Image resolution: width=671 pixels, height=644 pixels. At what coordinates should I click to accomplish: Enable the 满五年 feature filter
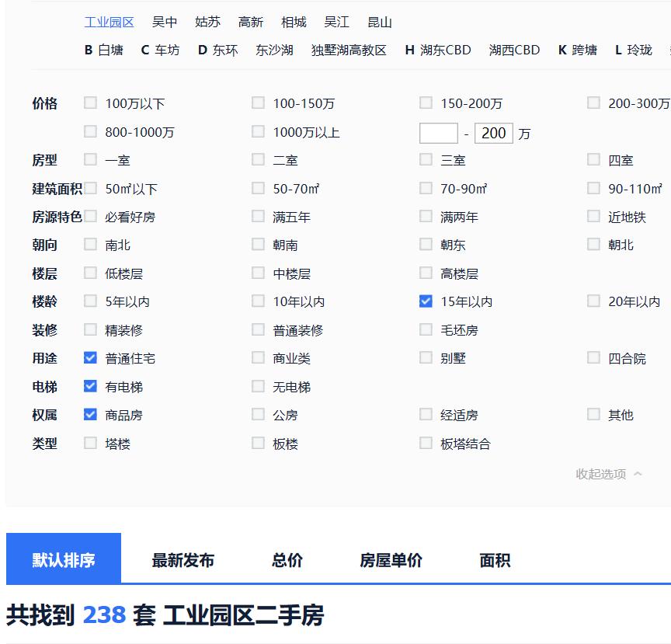[258, 216]
